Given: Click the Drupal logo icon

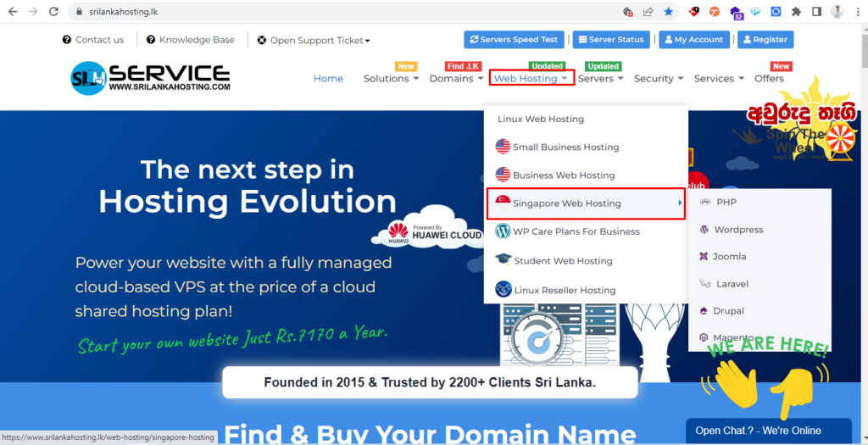Looking at the screenshot, I should tap(704, 311).
